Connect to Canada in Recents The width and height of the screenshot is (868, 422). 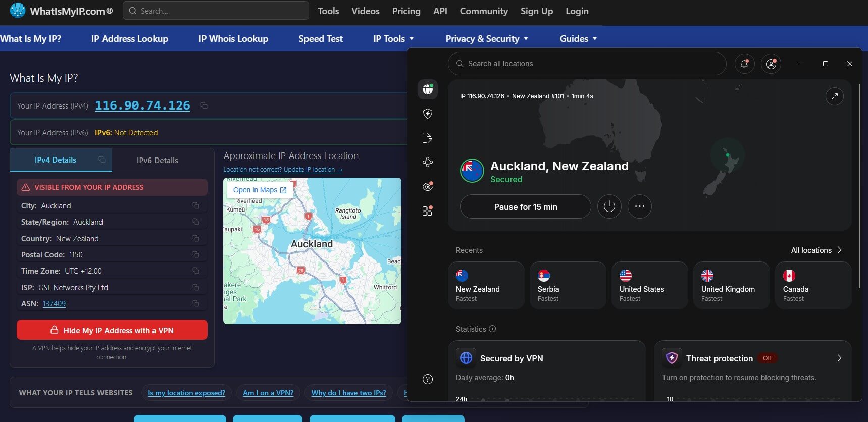pos(813,286)
